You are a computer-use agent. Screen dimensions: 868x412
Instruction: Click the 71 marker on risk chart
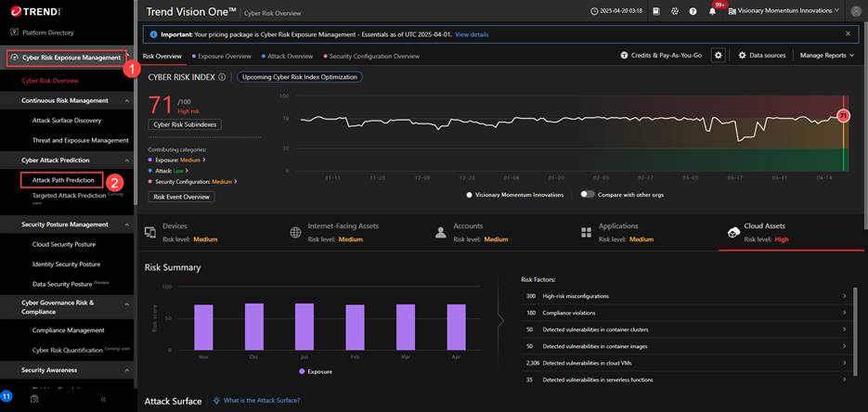(x=843, y=116)
